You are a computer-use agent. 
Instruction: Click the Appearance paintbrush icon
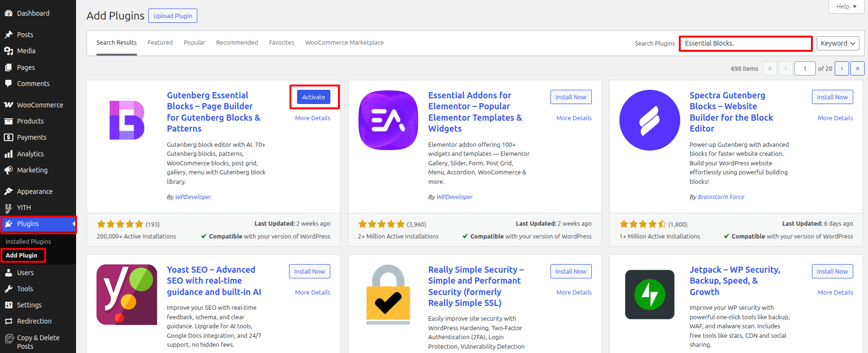(9, 191)
